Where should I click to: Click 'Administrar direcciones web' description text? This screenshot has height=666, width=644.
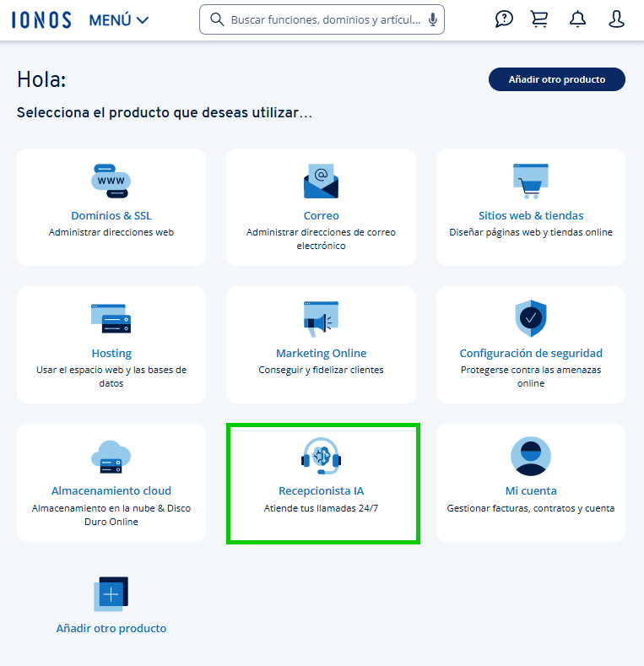click(x=111, y=232)
